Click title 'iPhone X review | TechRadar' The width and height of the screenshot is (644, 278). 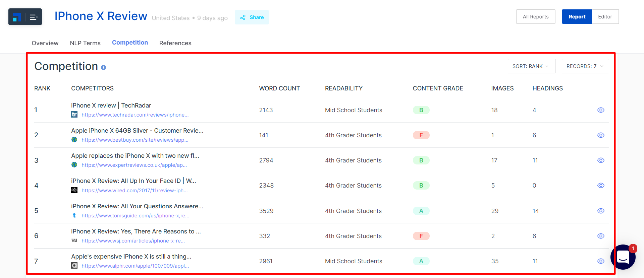(x=111, y=106)
